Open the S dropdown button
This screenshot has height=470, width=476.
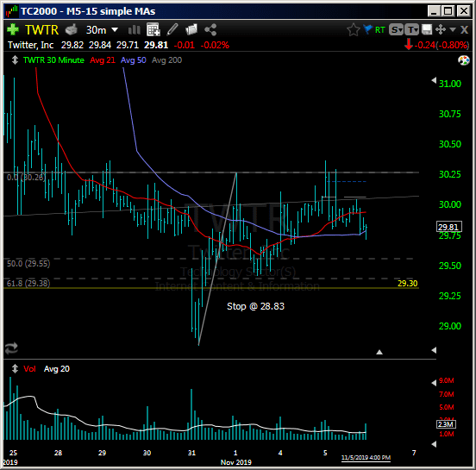tap(396, 30)
